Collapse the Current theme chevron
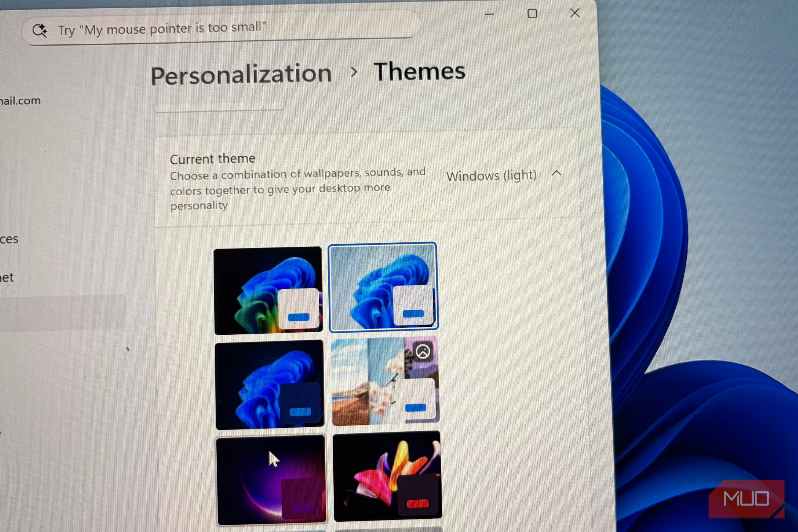The height and width of the screenshot is (532, 798). pyautogui.click(x=556, y=174)
